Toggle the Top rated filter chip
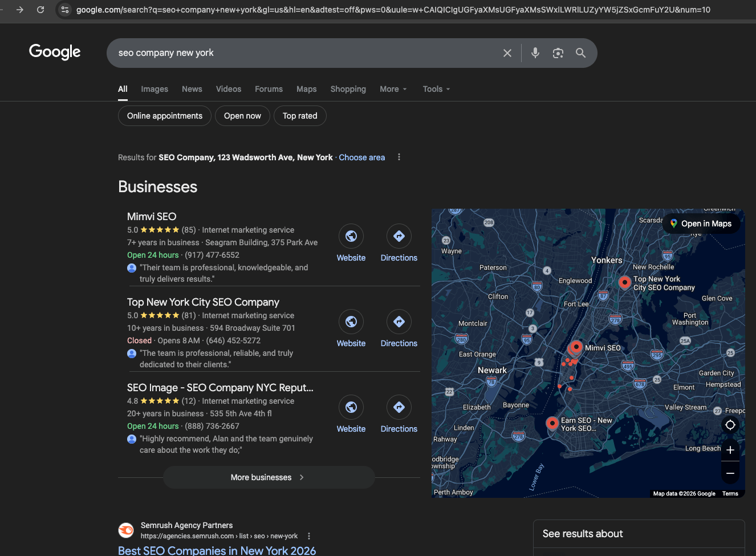The width and height of the screenshot is (756, 556). 300,116
